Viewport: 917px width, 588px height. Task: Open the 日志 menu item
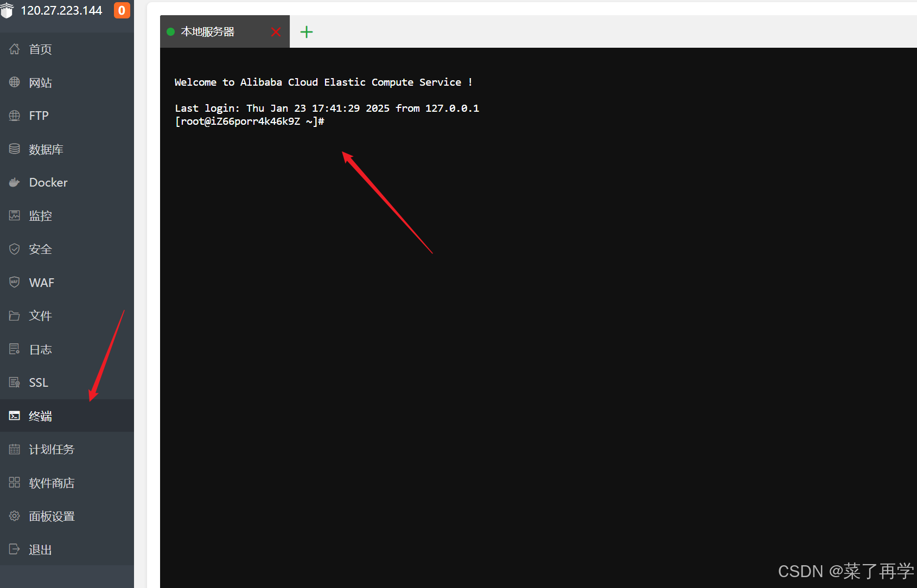(67, 349)
